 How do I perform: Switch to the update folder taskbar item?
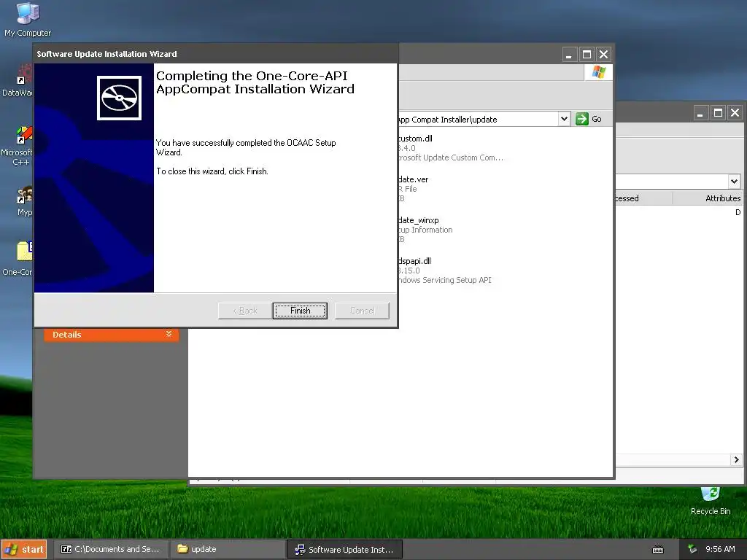coord(228,549)
